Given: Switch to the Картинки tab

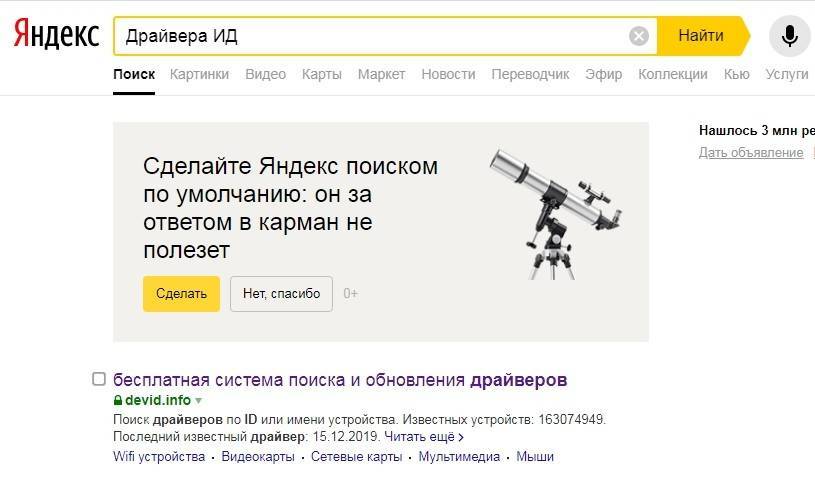Looking at the screenshot, I should point(199,74).
